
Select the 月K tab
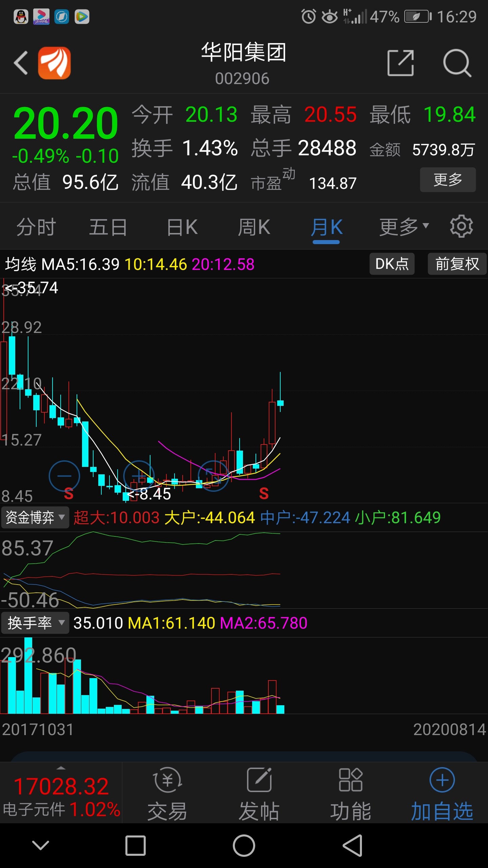pos(327,227)
